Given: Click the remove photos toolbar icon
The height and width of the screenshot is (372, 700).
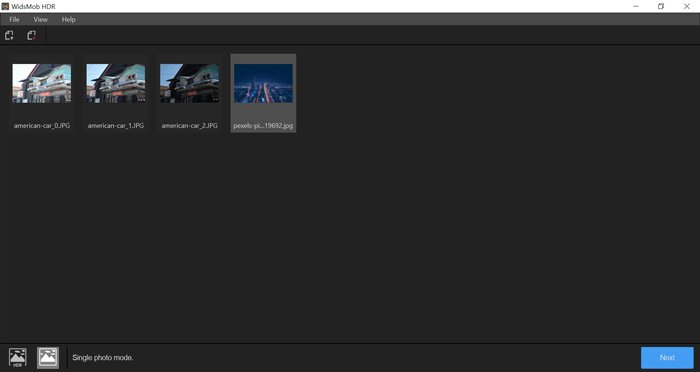Looking at the screenshot, I should tap(31, 35).
